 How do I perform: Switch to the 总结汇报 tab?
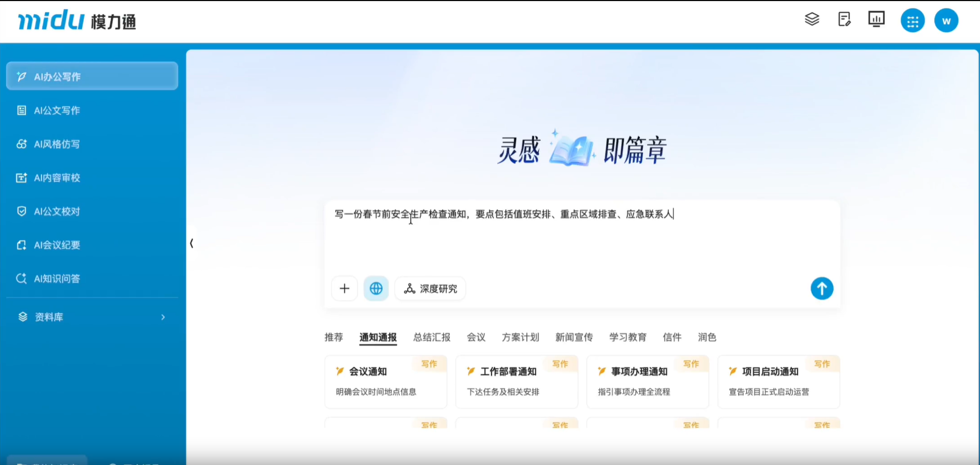coord(432,337)
